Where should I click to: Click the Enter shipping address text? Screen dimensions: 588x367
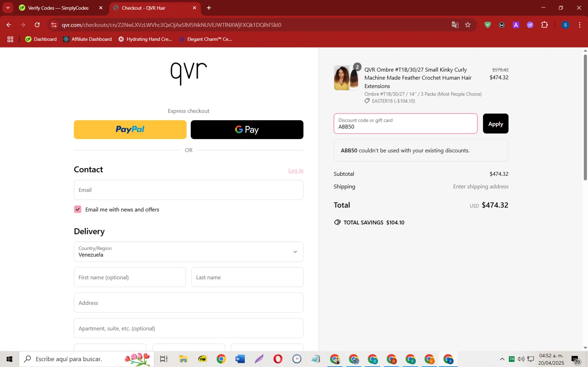(x=481, y=186)
